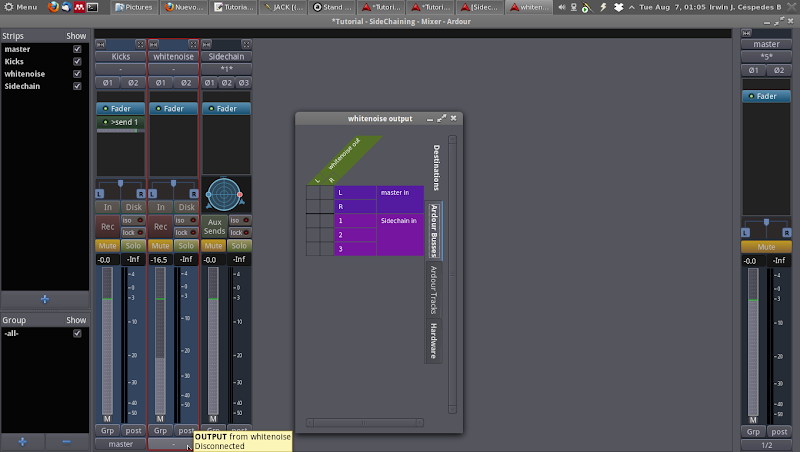
Task: Toggle solo isolate on Sidechain bus
Action: pos(239,220)
